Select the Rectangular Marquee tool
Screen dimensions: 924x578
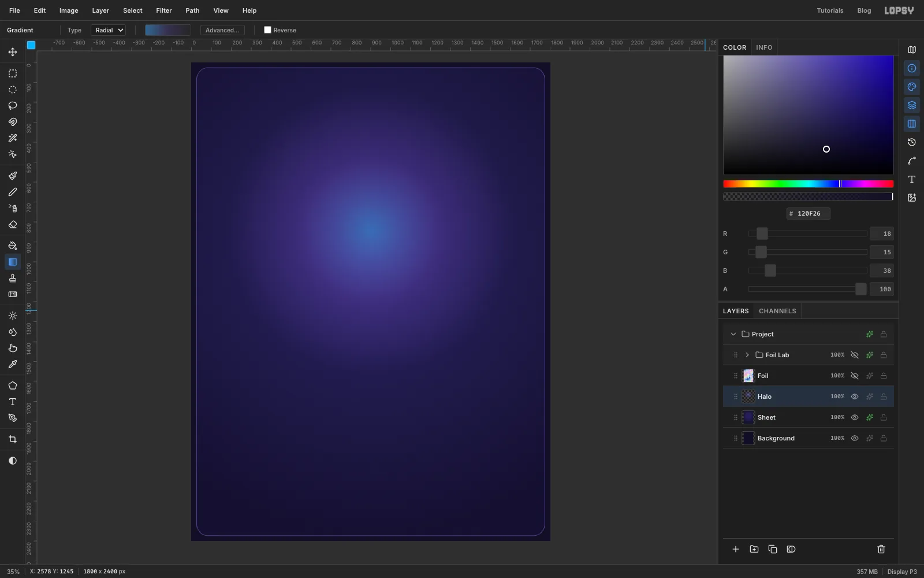(x=13, y=73)
